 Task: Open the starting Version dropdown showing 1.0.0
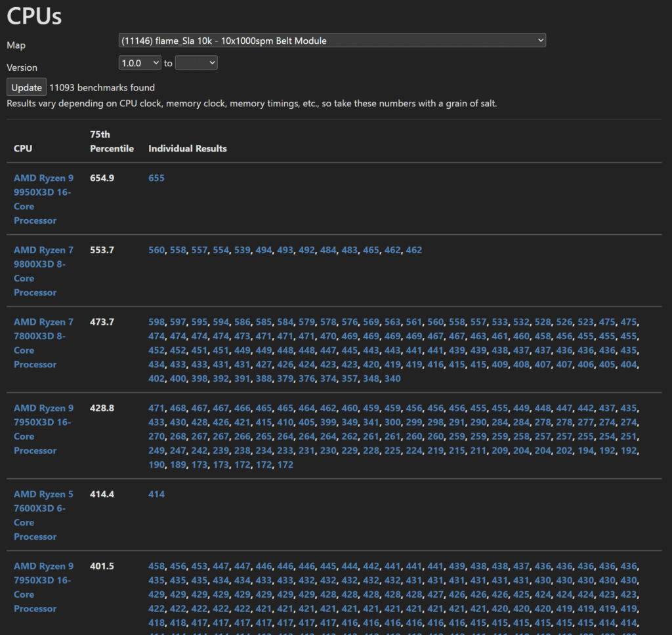point(140,63)
